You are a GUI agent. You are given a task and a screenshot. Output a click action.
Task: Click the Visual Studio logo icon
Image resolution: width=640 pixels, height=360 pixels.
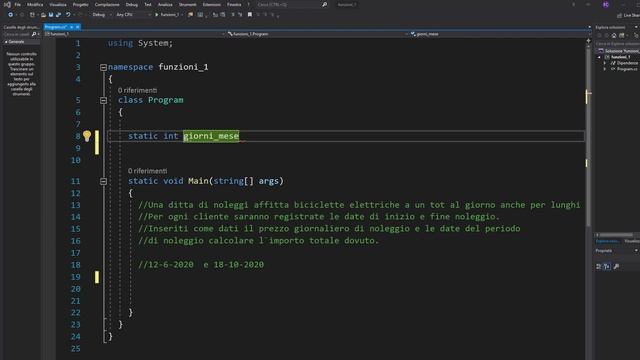[7, 4]
